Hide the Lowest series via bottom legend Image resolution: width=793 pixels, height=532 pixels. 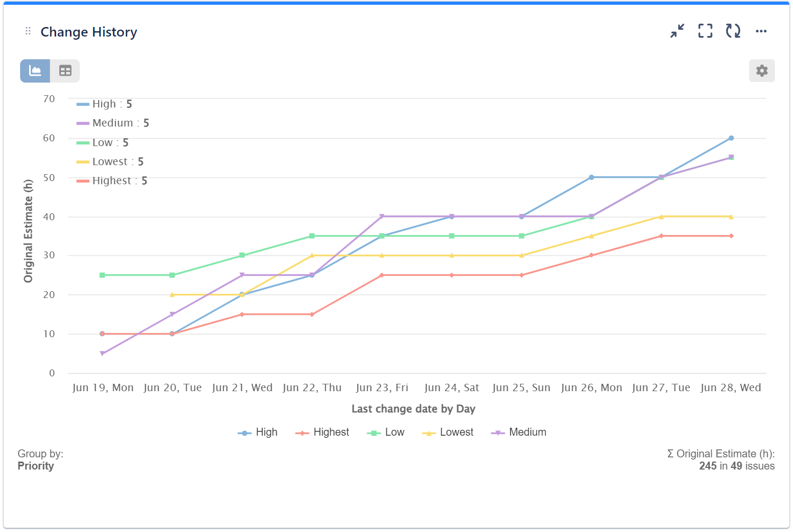click(448, 432)
